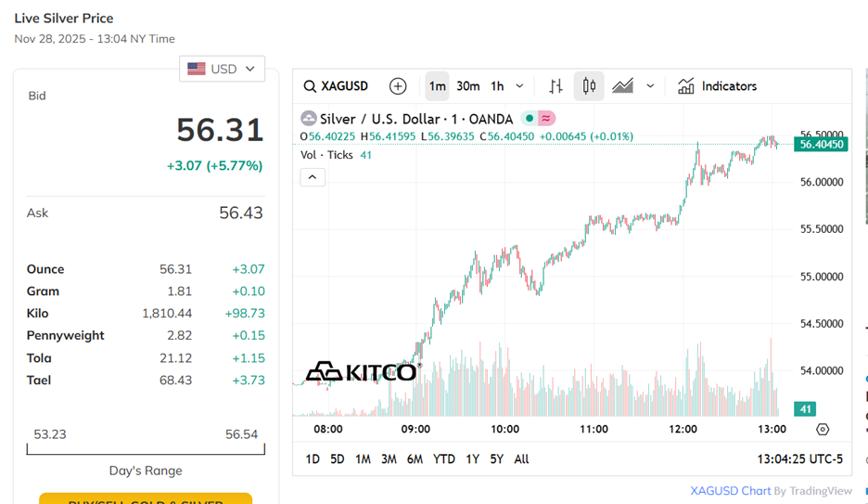Viewport: 868px width, 504px height.
Task: Expand the time interval dropdown chevron
Action: pyautogui.click(x=519, y=86)
